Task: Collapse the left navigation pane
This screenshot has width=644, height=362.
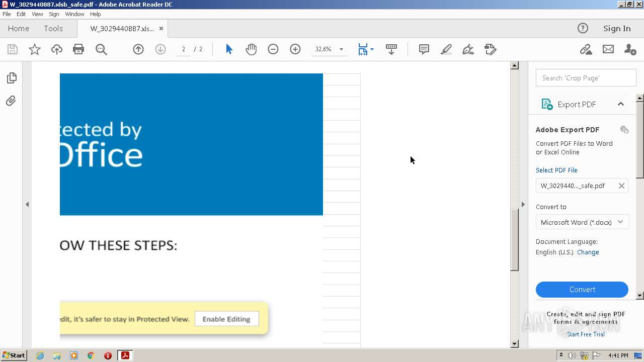Action: (27, 205)
